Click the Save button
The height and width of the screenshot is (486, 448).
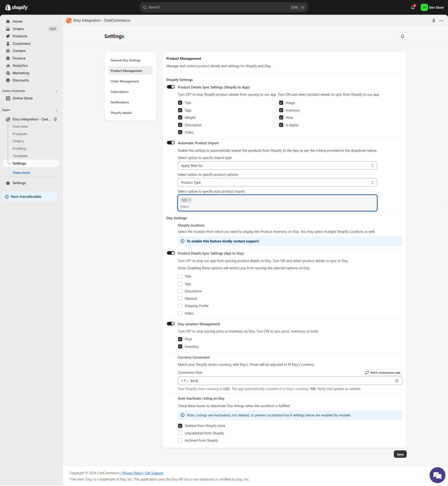tap(400, 454)
